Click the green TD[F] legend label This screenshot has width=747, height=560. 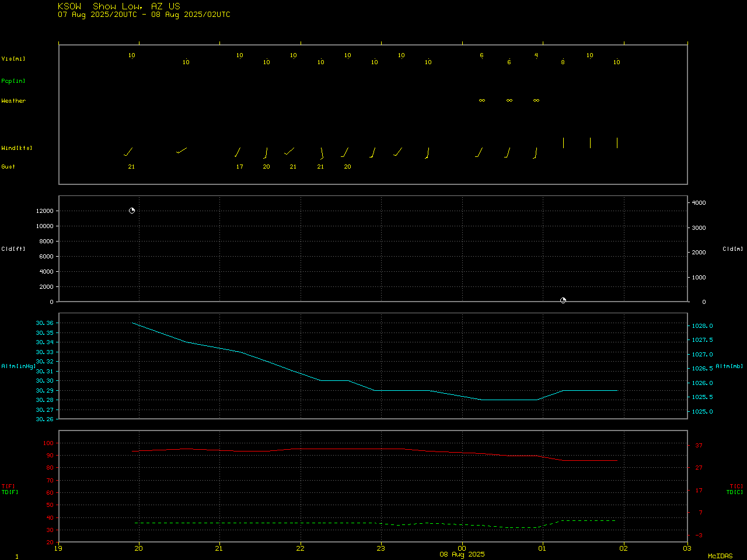[x=10, y=492]
